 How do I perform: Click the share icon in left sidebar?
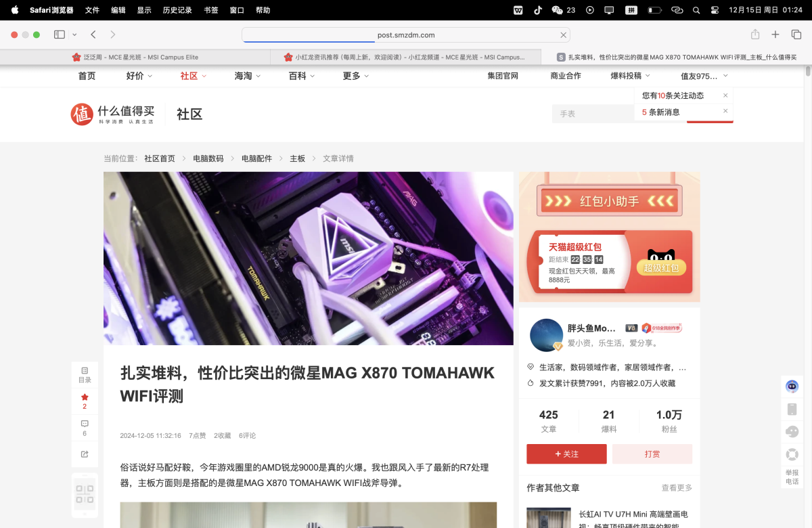tap(85, 454)
